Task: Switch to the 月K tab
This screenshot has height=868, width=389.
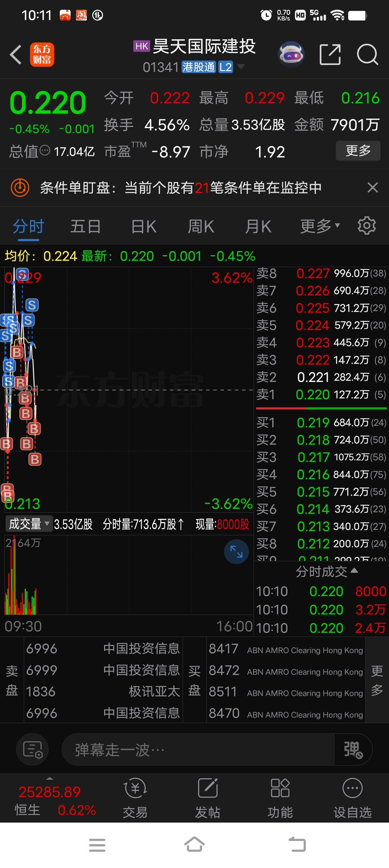Action: tap(258, 227)
